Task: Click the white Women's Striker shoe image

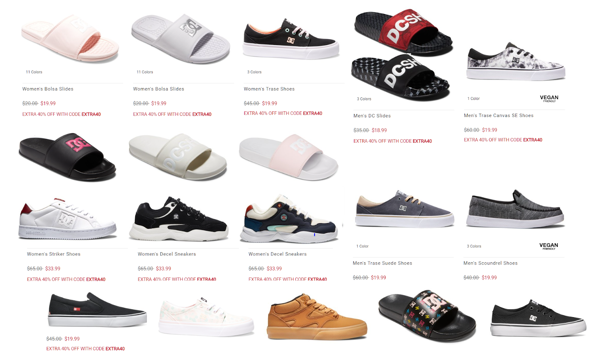Action: click(68, 219)
